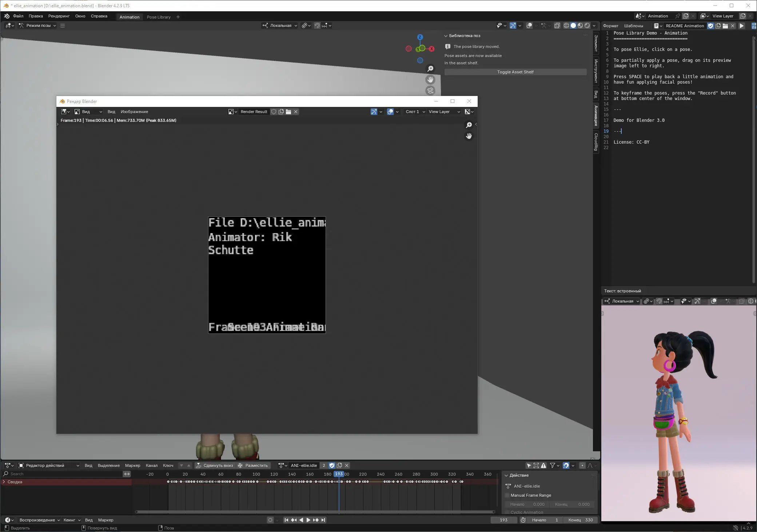Click the current frame field showing 193
Image resolution: width=757 pixels, height=532 pixels.
point(503,520)
